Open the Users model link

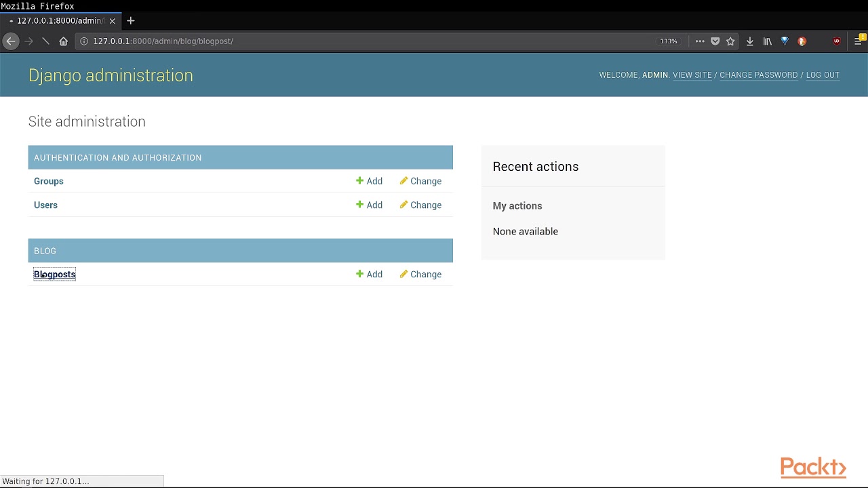coord(45,205)
